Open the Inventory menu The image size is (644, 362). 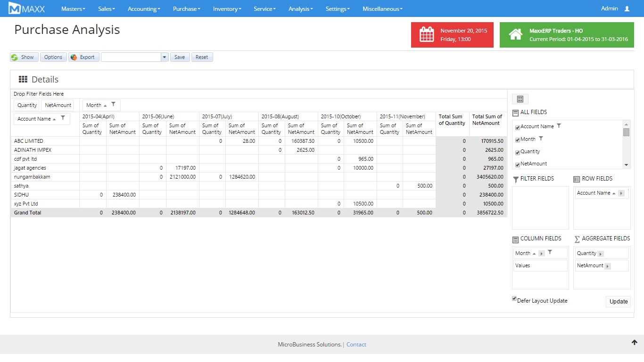(227, 8)
